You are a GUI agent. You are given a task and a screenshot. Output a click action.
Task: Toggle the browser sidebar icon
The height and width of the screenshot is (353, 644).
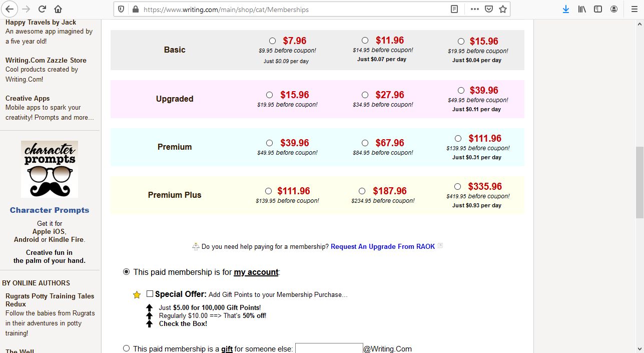click(x=598, y=9)
